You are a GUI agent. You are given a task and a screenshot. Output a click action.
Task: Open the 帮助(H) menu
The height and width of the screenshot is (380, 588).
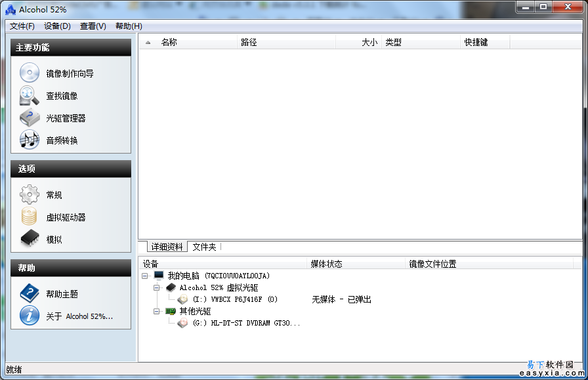tap(129, 26)
